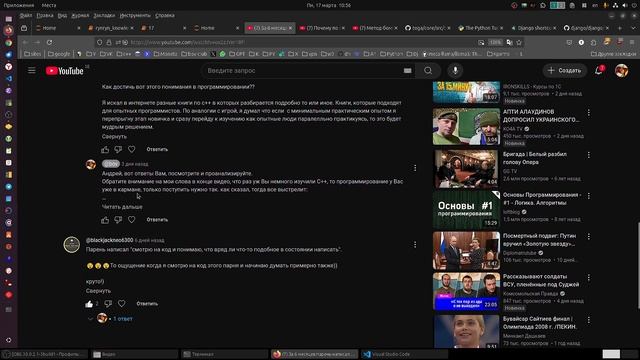Open options for the 'Рассказывают солдаты ВСУ' video
This screenshot has width=640, height=360.
coord(589,278)
